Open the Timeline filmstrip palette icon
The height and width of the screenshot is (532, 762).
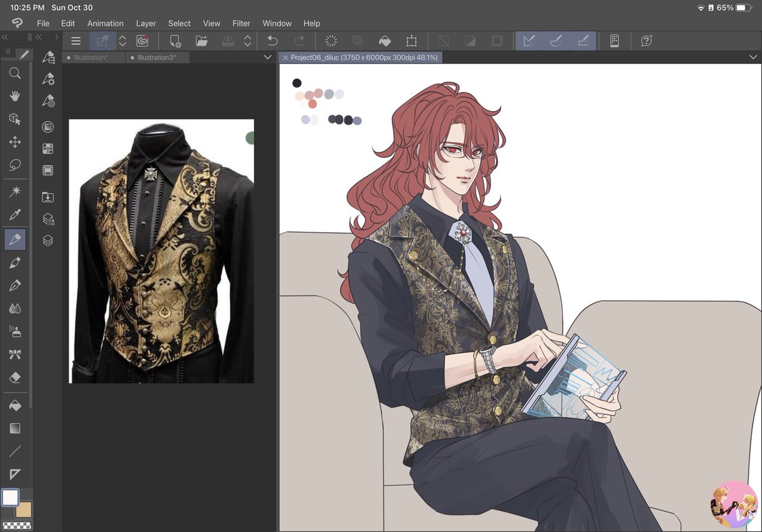[48, 170]
